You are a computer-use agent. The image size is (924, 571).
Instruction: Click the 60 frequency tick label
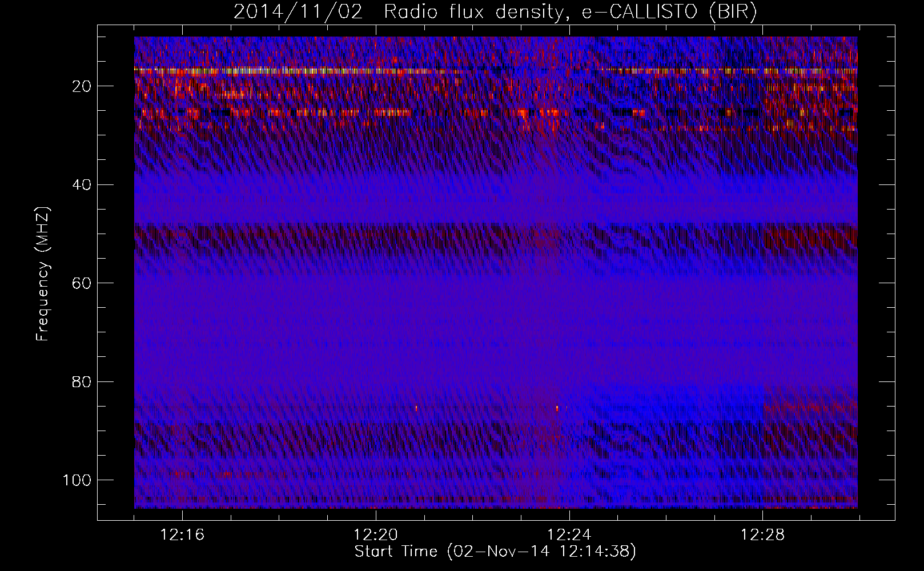coord(82,283)
